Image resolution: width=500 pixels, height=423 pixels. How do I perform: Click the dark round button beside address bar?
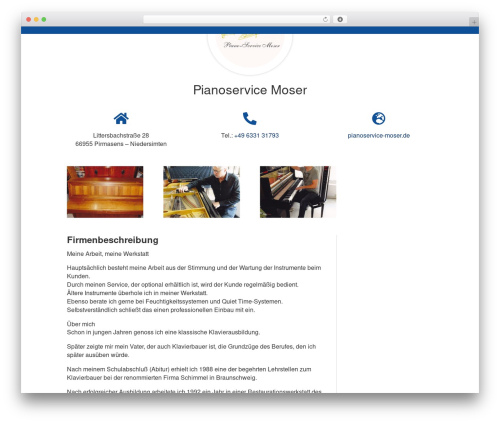[340, 19]
